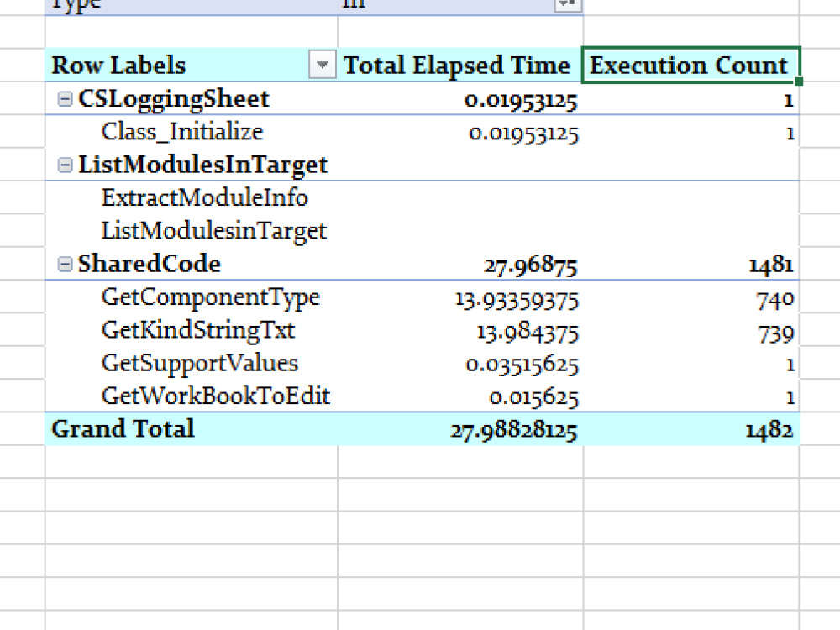Select CSLoggingSheet execution count cell

click(x=691, y=99)
